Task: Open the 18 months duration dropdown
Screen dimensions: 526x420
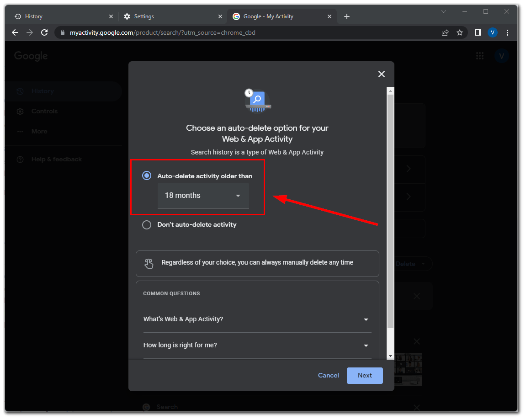Action: (x=203, y=195)
